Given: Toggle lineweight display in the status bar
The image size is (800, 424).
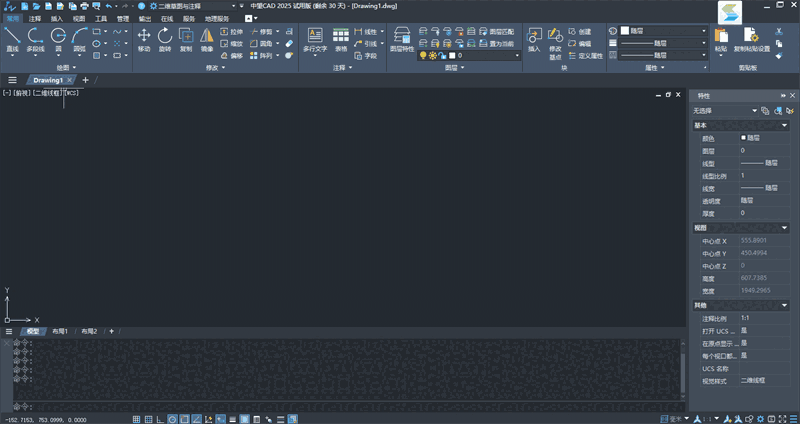Looking at the screenshot, I should (233, 419).
